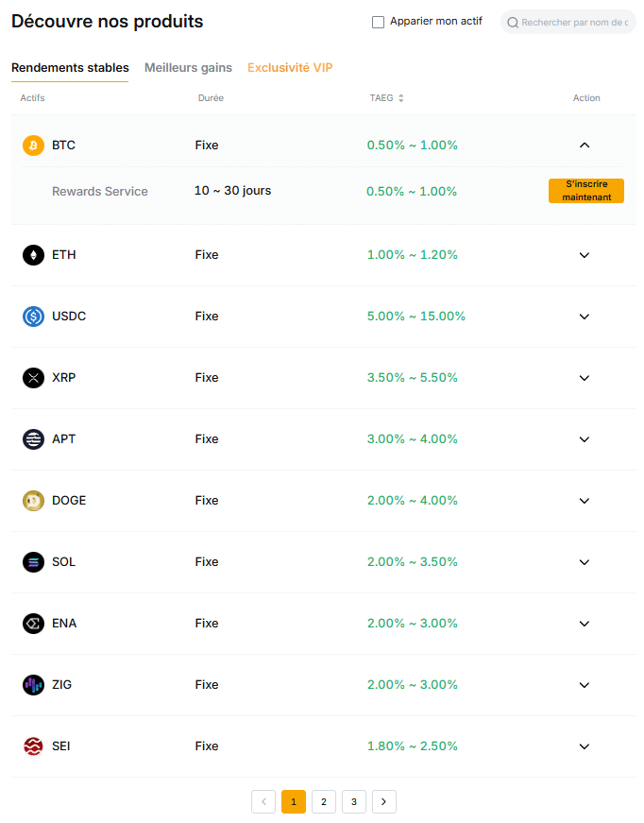
Task: Expand the ZIG product row
Action: click(x=585, y=685)
